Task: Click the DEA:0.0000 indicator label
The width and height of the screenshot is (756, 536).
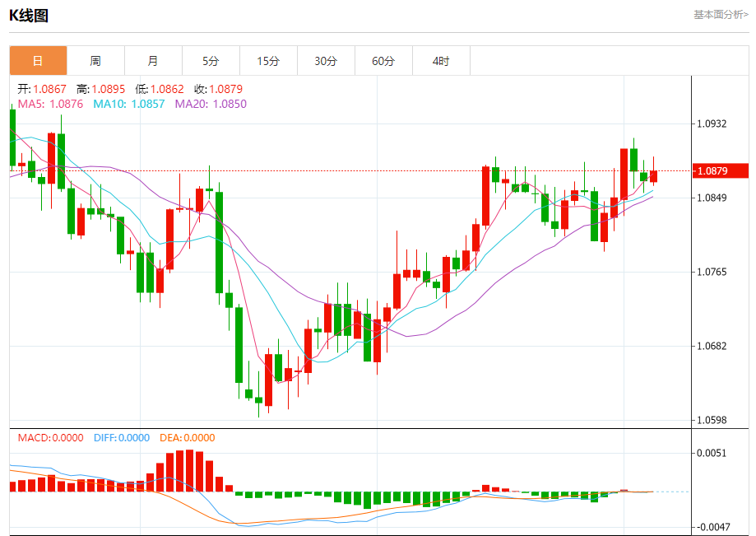Action: (x=187, y=438)
